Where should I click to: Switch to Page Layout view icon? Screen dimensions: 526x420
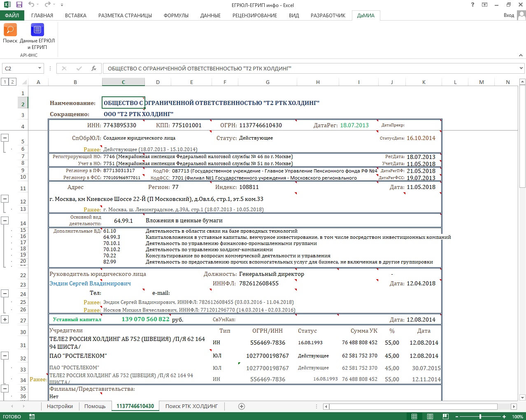click(430, 417)
